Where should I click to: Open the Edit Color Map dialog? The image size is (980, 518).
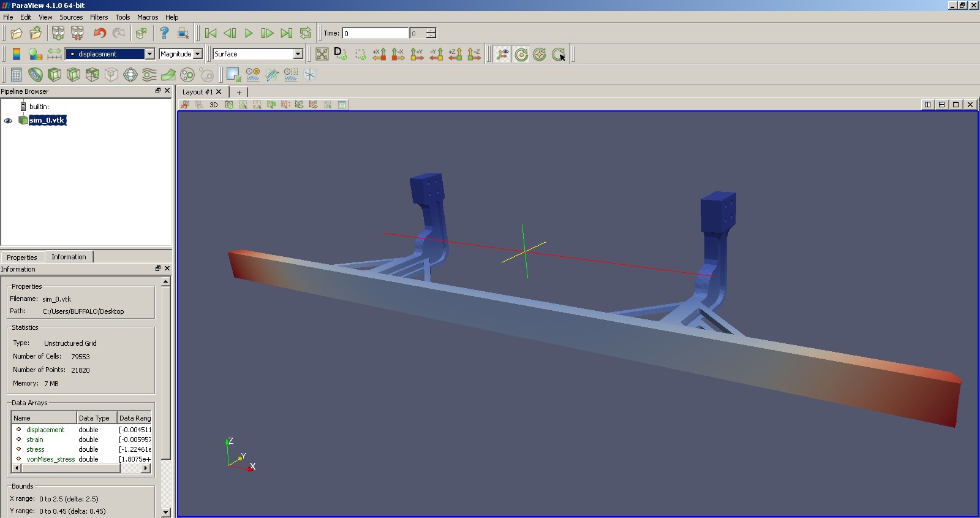point(36,54)
